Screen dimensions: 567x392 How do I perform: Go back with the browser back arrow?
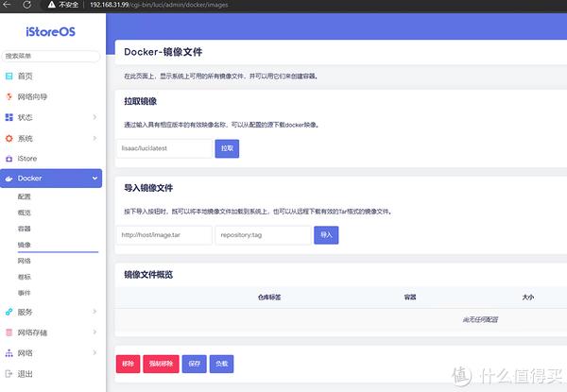(x=7, y=5)
